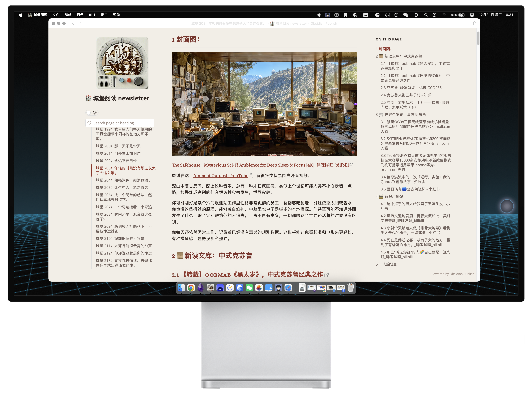The height and width of the screenshot is (394, 532).
Task: Open the 窗口 menu
Action: point(104,15)
